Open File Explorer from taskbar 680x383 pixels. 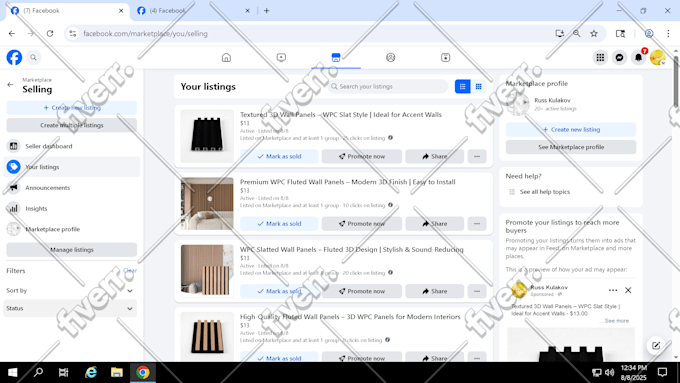[117, 372]
